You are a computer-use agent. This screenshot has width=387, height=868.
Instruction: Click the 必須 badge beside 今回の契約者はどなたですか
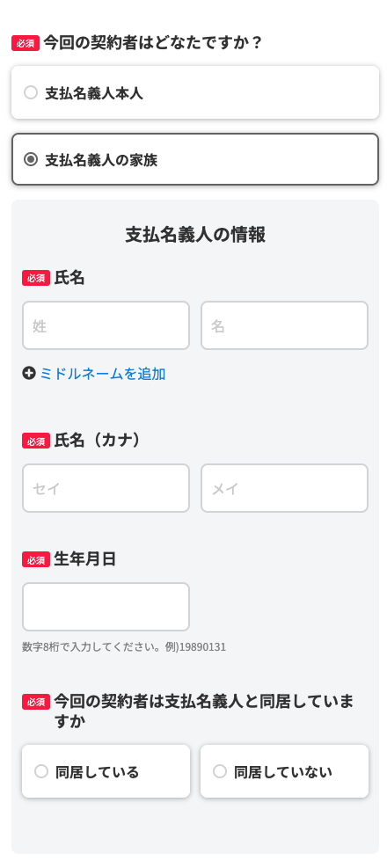click(26, 43)
